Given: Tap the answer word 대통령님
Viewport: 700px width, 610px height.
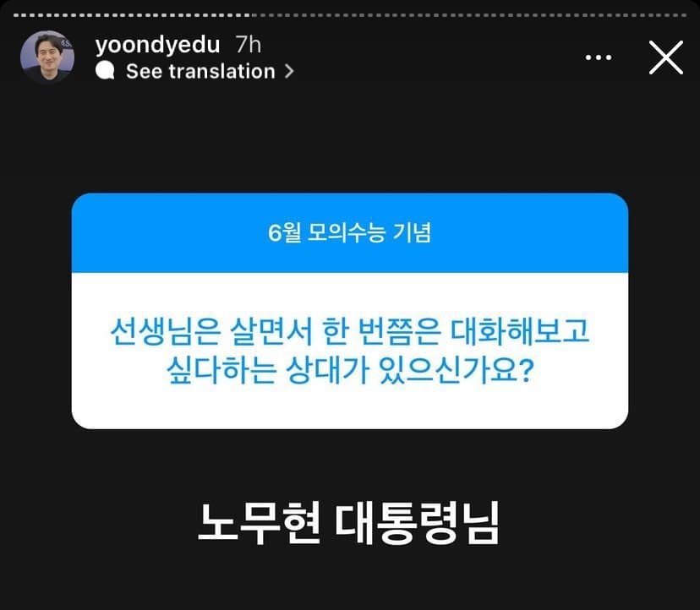Looking at the screenshot, I should (417, 522).
